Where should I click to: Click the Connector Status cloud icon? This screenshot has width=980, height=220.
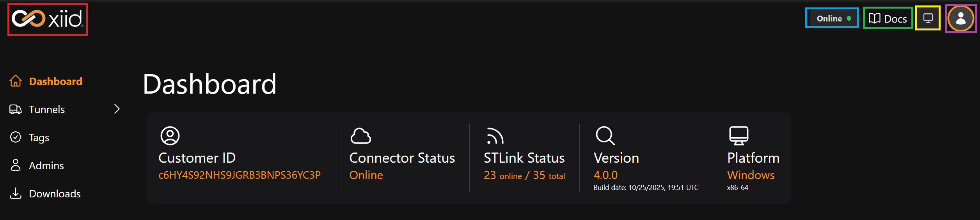[x=360, y=136]
